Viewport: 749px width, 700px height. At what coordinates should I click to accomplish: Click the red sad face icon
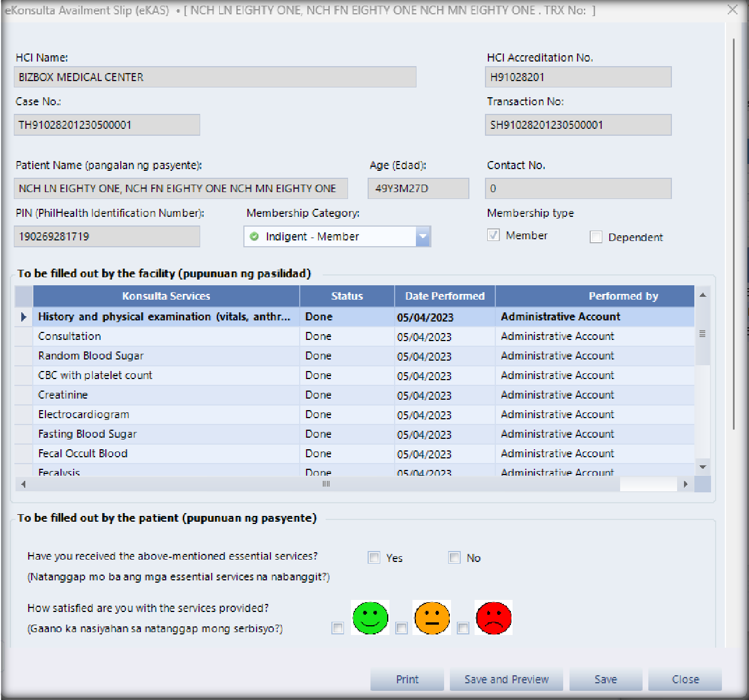[494, 618]
